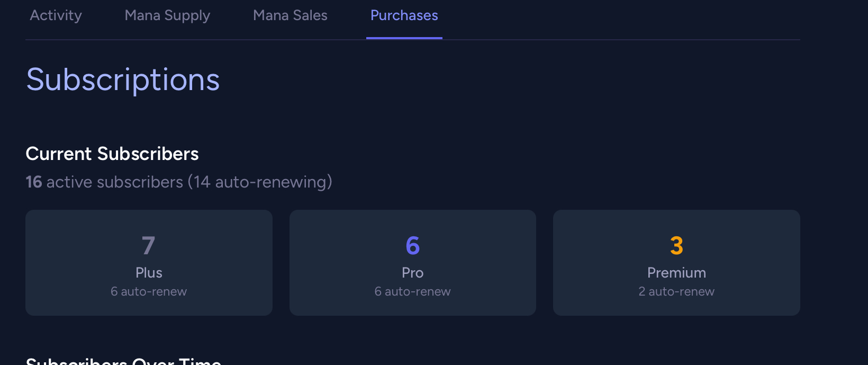Click the gray number 7 for Plus
Viewport: 868px width, 365px height.
pyautogui.click(x=149, y=246)
